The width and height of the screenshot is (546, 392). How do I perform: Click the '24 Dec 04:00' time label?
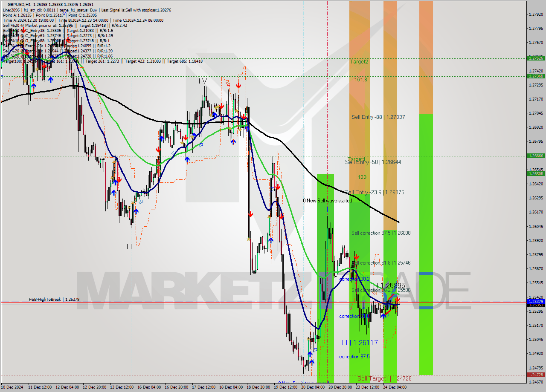click(395, 387)
